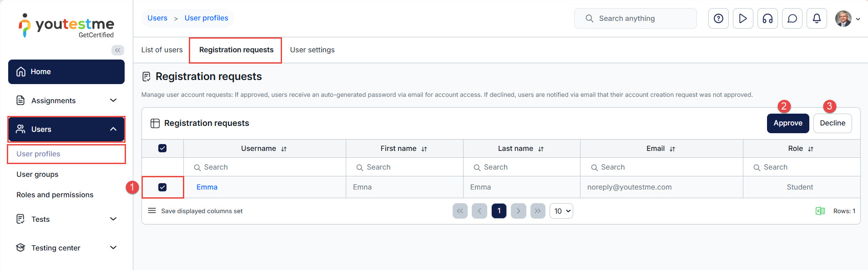The height and width of the screenshot is (270, 868).
Task: Switch to List of users tab
Action: 162,50
